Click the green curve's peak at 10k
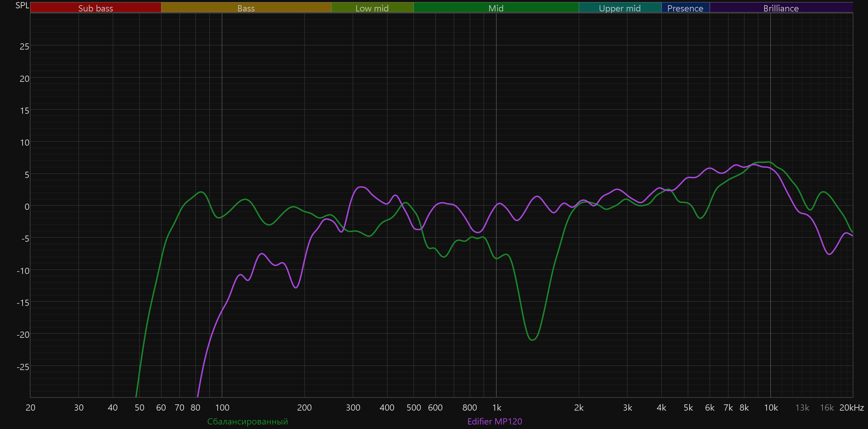The image size is (868, 429). coord(768,162)
